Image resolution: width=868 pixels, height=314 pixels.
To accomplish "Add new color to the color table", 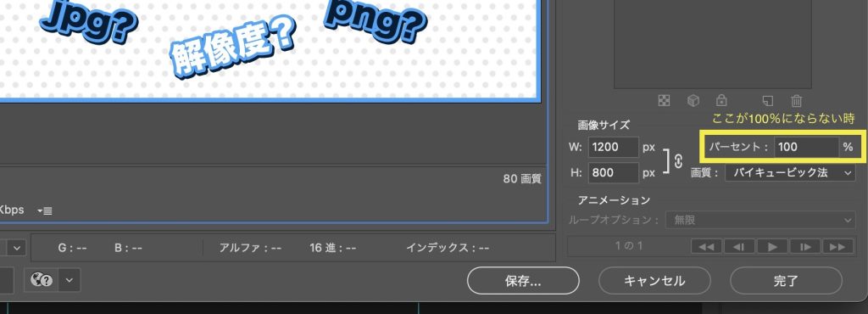I will pyautogui.click(x=768, y=101).
